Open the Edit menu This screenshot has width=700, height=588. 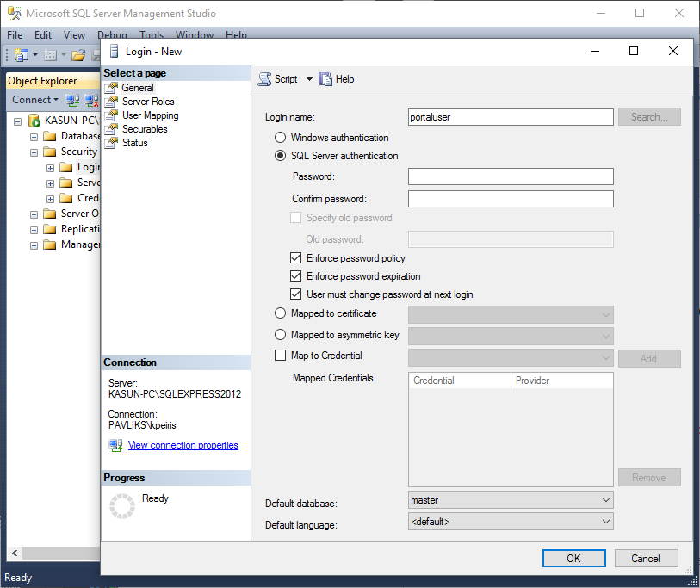tap(43, 34)
